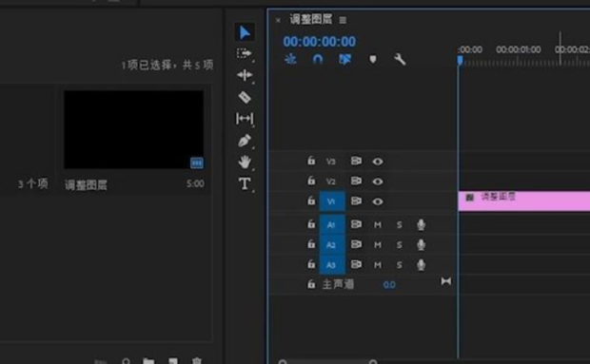Select the Selection tool arrow
Image resolution: width=590 pixels, height=364 pixels.
coord(245,32)
